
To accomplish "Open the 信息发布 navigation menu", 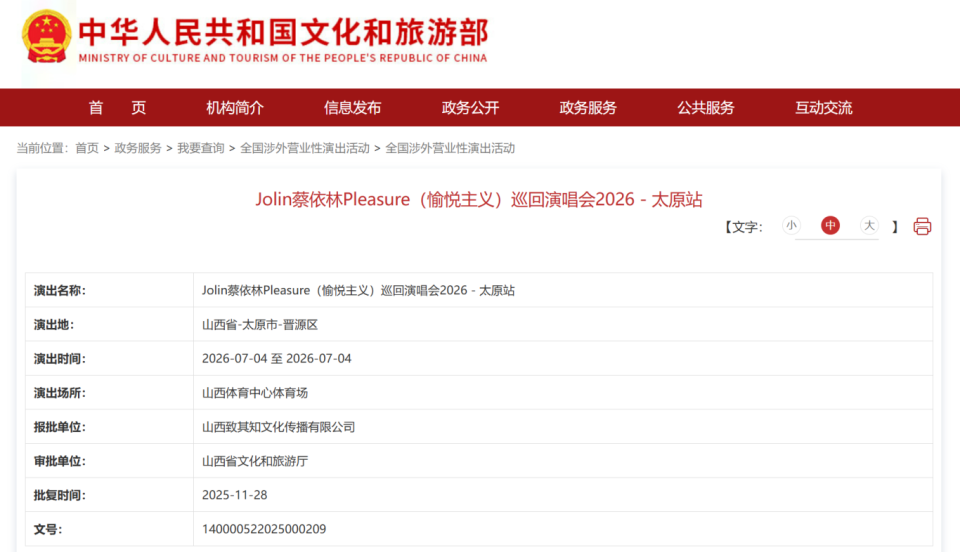I will [x=353, y=108].
